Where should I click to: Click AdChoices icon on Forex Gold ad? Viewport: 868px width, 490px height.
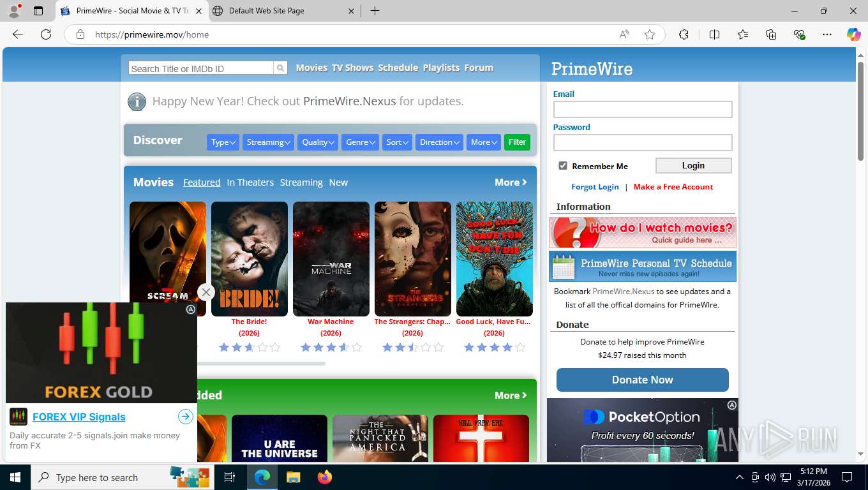point(190,309)
